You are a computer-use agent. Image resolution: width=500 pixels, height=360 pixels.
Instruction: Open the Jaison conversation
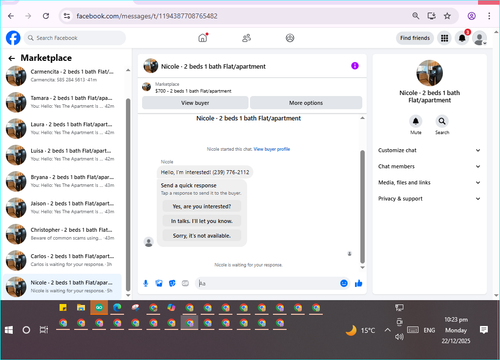[62, 207]
